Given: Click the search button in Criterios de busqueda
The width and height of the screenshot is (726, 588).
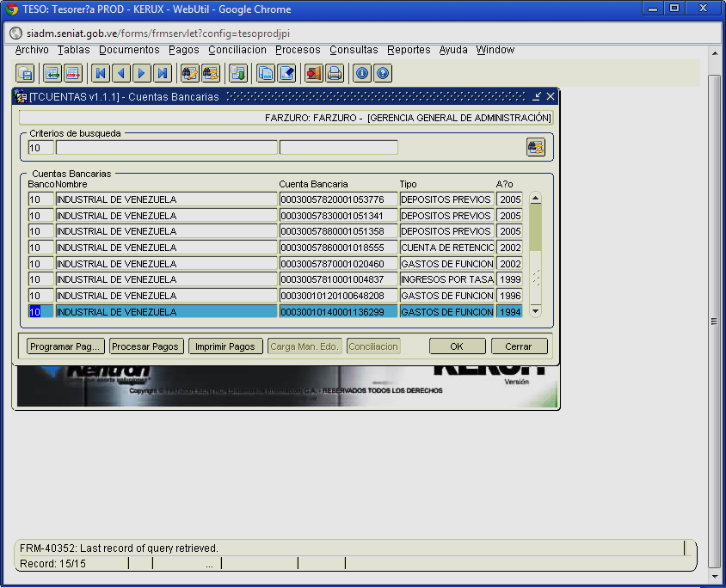Looking at the screenshot, I should [x=536, y=148].
